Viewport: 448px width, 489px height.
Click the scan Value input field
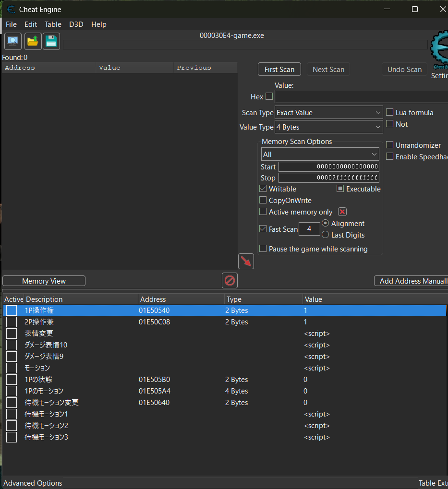360,96
